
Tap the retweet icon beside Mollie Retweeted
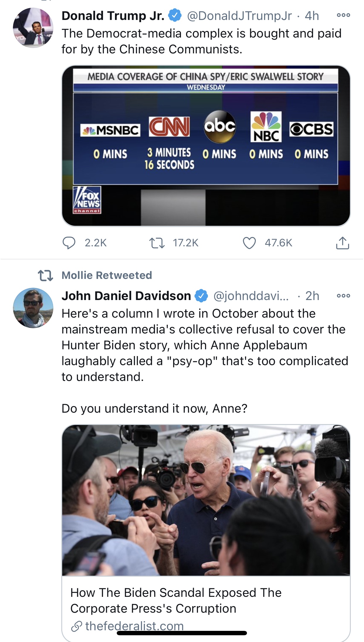45,276
